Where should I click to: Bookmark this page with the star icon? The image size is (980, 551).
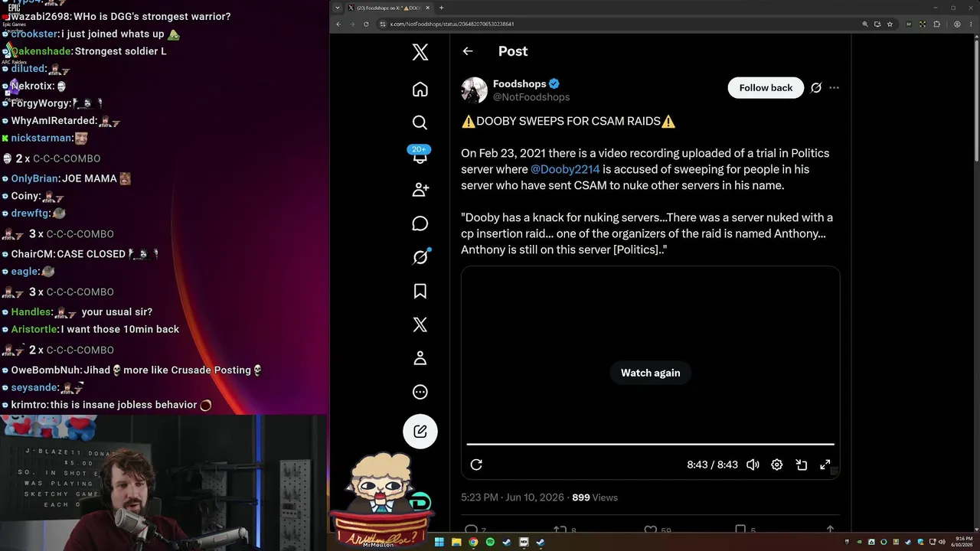pyautogui.click(x=890, y=24)
